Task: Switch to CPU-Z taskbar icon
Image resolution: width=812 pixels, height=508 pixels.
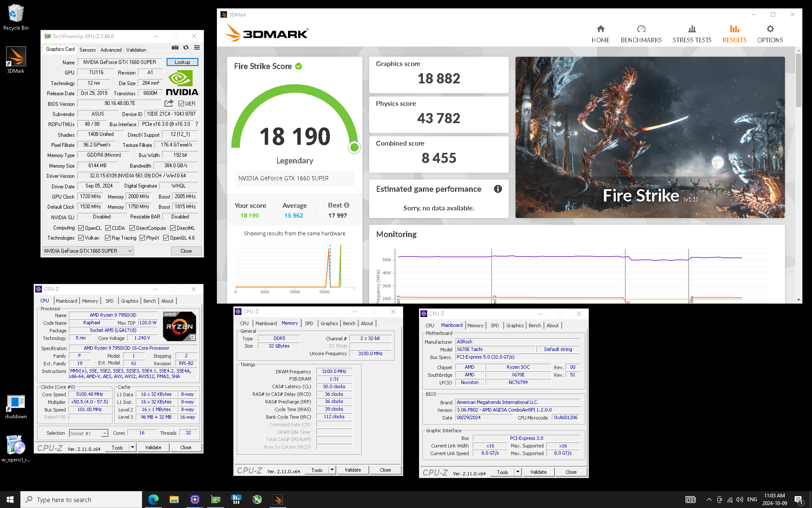Action: pyautogui.click(x=195, y=500)
